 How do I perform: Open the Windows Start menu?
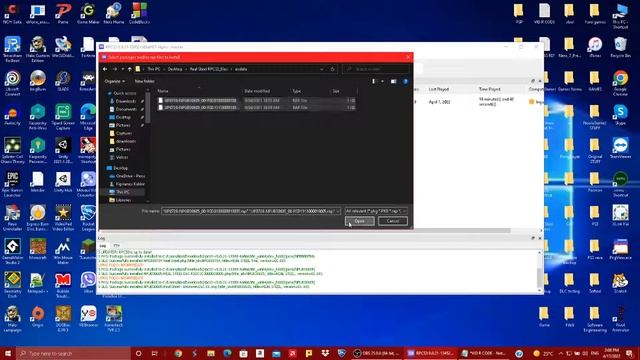(x=7, y=353)
